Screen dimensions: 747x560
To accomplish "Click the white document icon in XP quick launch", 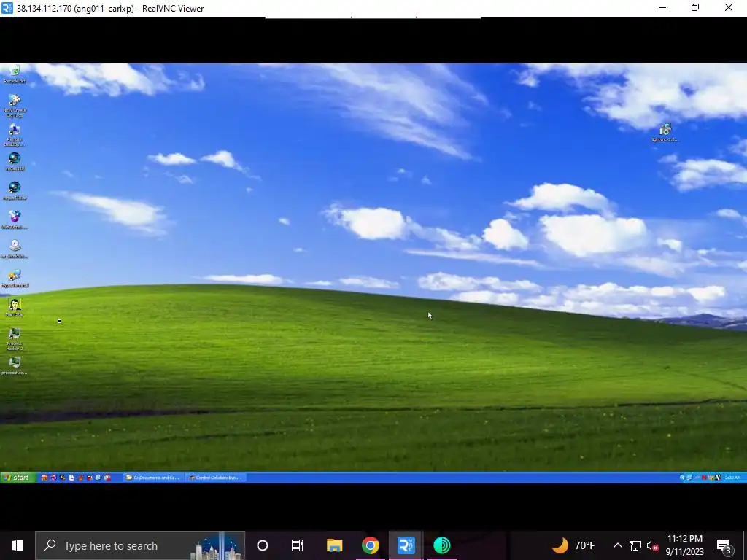I will pyautogui.click(x=71, y=478).
